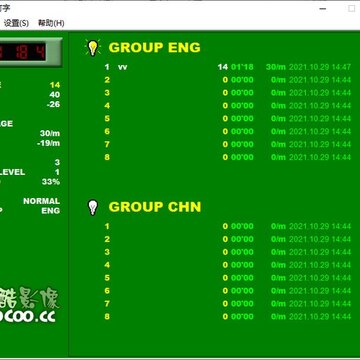Click rank number 3 in GROUP CHN
The width and height of the screenshot is (360, 360).
(107, 252)
